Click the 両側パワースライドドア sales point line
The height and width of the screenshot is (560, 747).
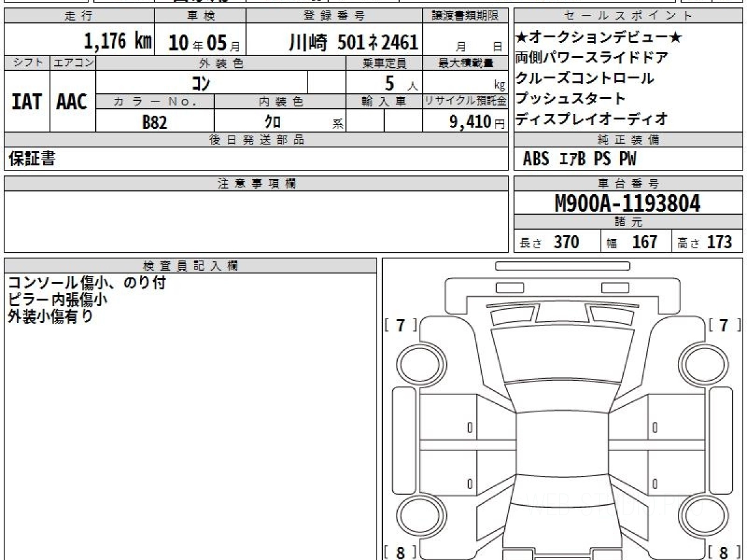[591, 58]
